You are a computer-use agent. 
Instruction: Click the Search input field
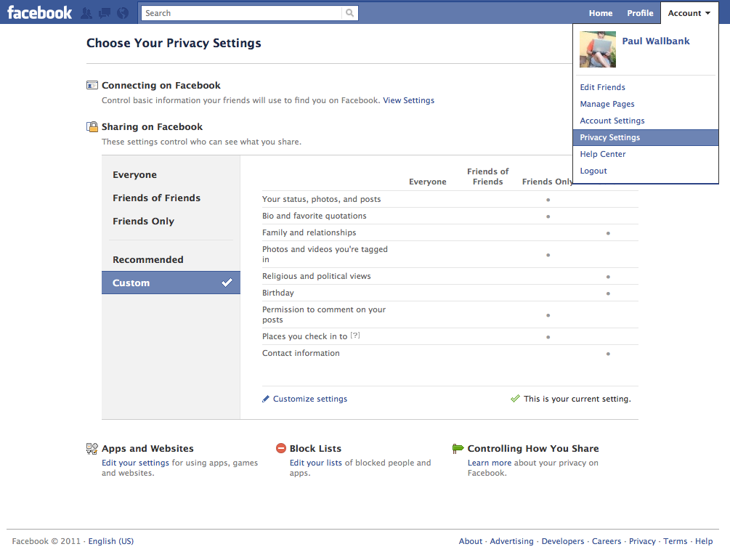(x=241, y=13)
